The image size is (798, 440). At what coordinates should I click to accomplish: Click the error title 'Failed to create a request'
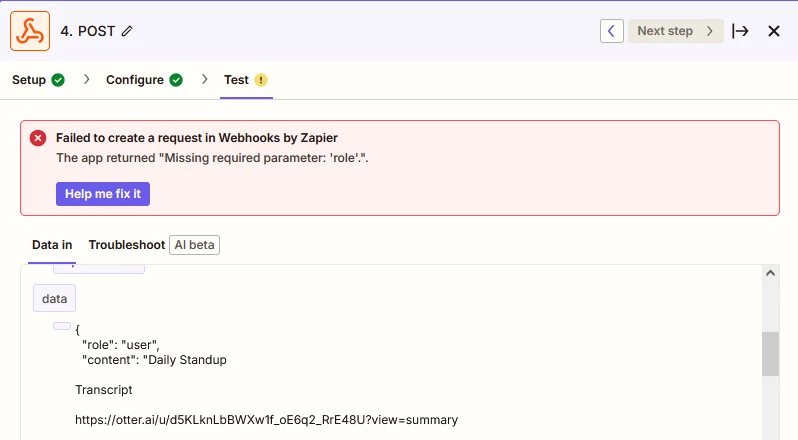tap(196, 138)
